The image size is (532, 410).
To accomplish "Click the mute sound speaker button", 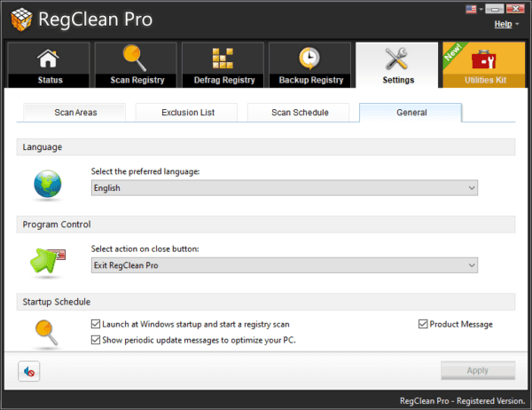I will 29,371.
